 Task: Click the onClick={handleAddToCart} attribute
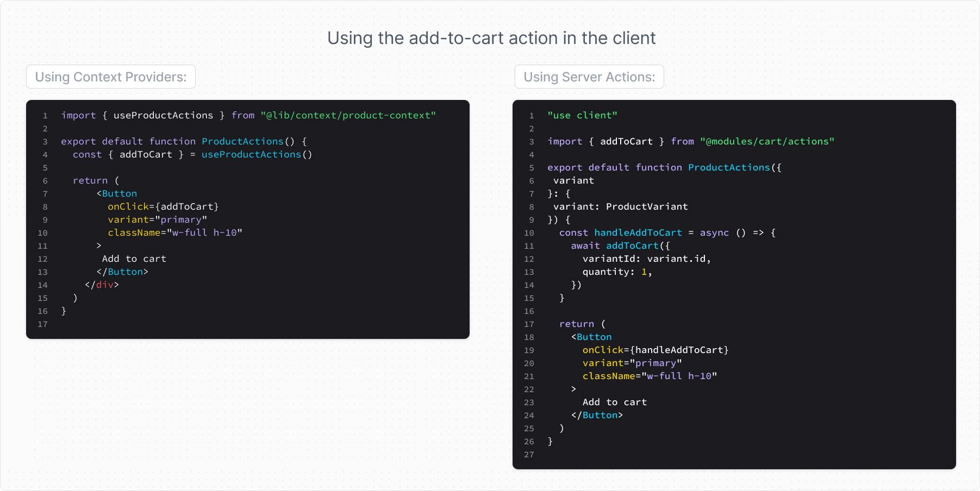[655, 350]
